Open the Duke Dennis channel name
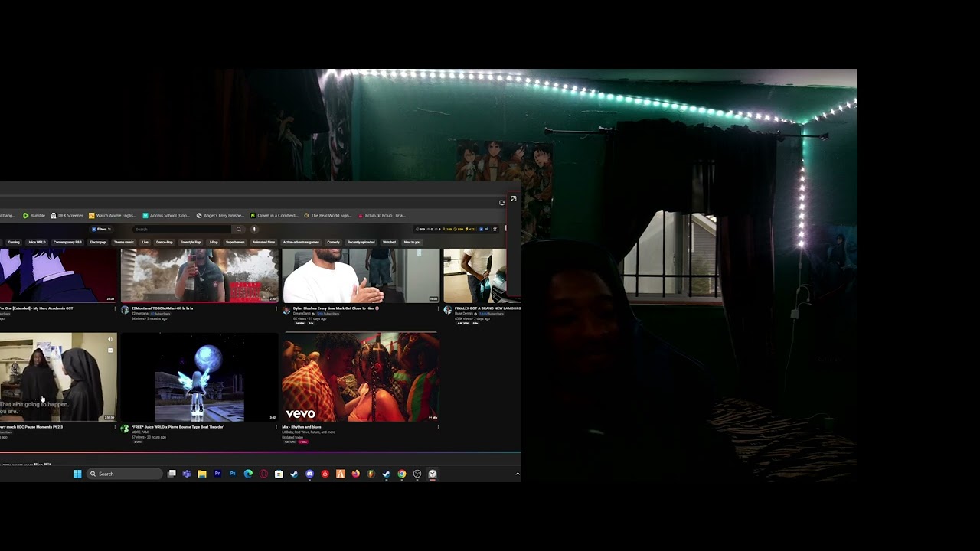 pyautogui.click(x=464, y=314)
